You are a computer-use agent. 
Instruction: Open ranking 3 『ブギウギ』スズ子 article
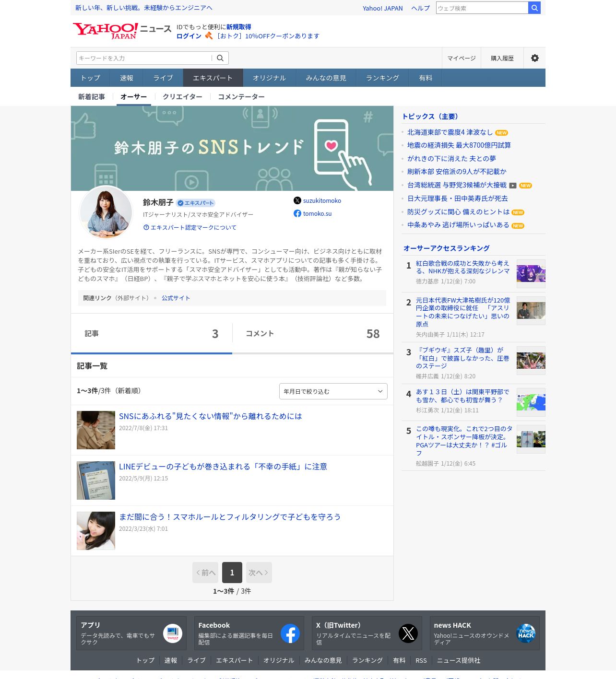(x=463, y=358)
